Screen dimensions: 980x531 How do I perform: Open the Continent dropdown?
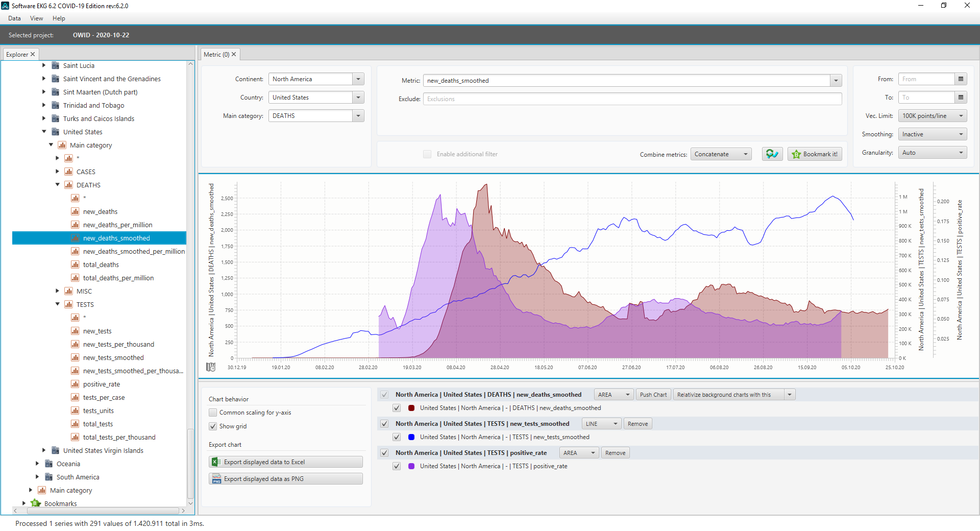pos(358,79)
